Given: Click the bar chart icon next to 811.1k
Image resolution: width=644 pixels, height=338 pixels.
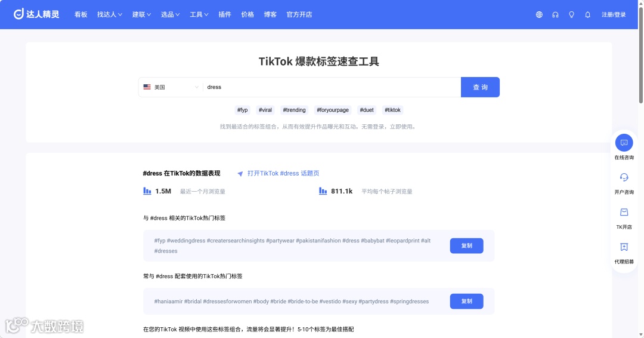Looking at the screenshot, I should click(323, 190).
